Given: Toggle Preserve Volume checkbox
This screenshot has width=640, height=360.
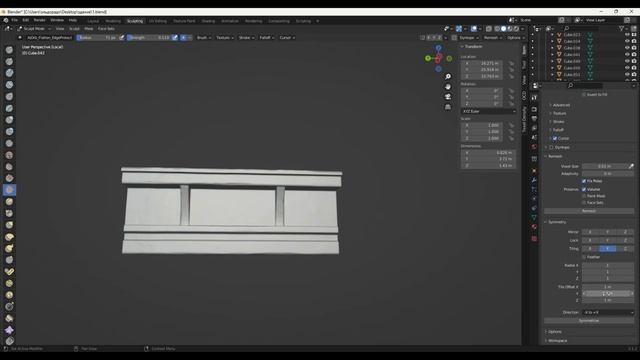Looking at the screenshot, I should [584, 189].
